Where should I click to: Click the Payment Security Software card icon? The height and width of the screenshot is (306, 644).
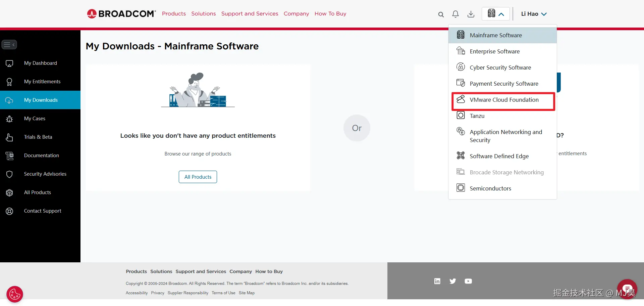(461, 83)
